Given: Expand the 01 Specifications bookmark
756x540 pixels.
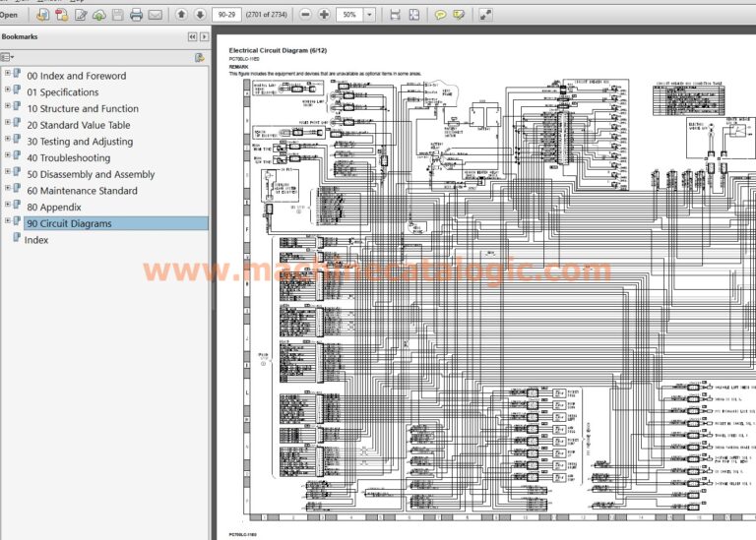Looking at the screenshot, I should (x=7, y=90).
